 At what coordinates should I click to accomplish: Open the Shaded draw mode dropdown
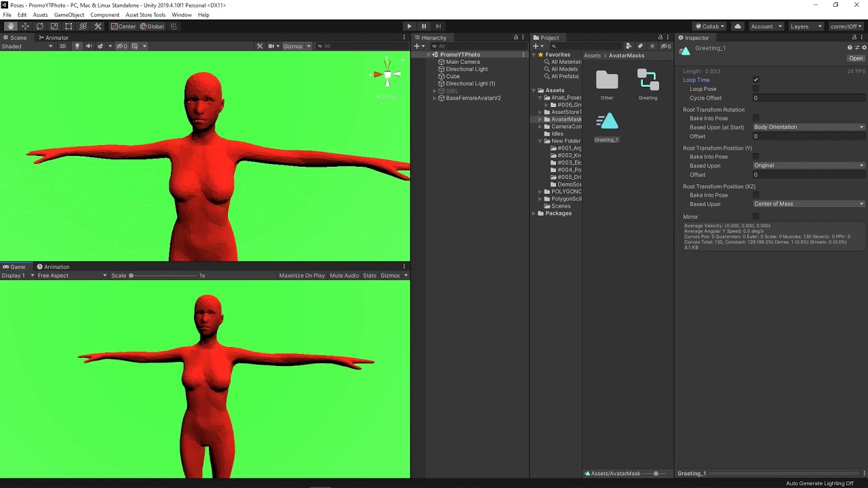click(x=27, y=46)
